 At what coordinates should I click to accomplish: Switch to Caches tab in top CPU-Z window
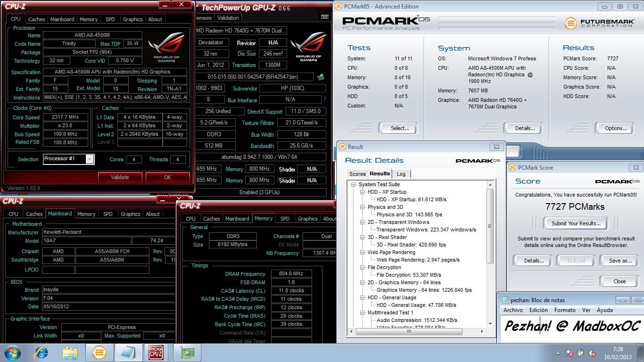(37, 19)
